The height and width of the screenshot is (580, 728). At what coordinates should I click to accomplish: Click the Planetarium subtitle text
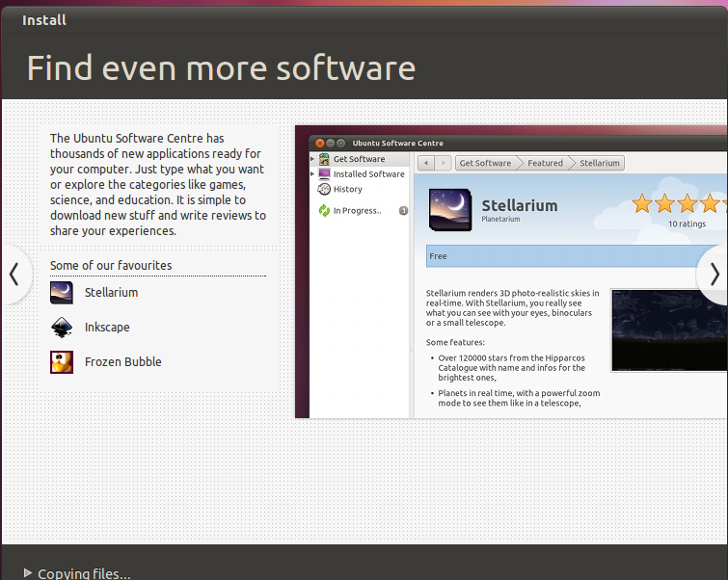500,219
